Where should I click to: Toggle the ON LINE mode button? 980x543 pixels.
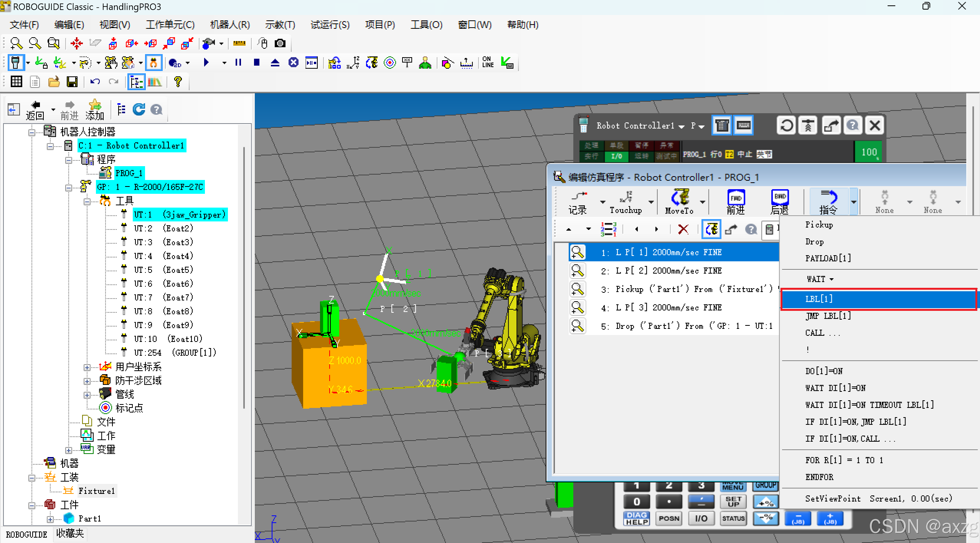(x=488, y=62)
